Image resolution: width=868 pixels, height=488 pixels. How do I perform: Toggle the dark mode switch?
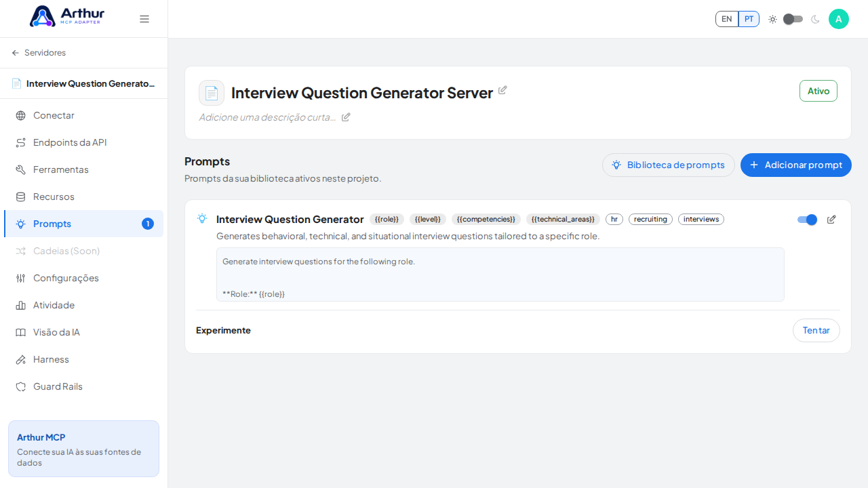point(793,19)
